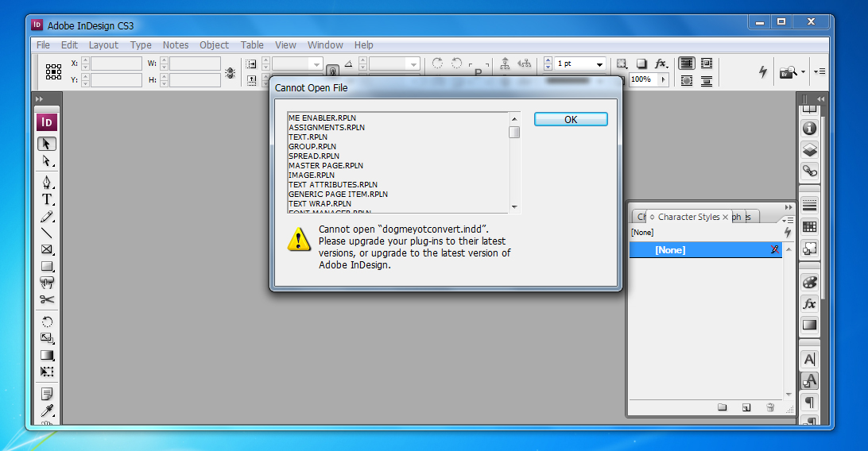Select the Selection tool (black arrow)
Screen dimensions: 868x451
(46, 144)
